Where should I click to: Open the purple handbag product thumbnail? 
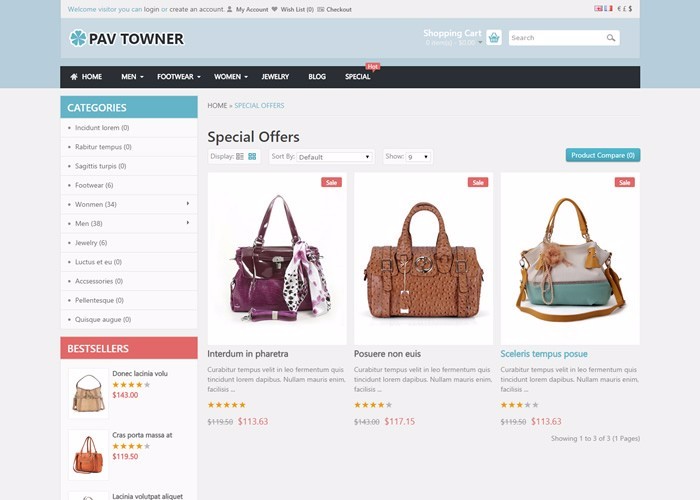tap(277, 258)
